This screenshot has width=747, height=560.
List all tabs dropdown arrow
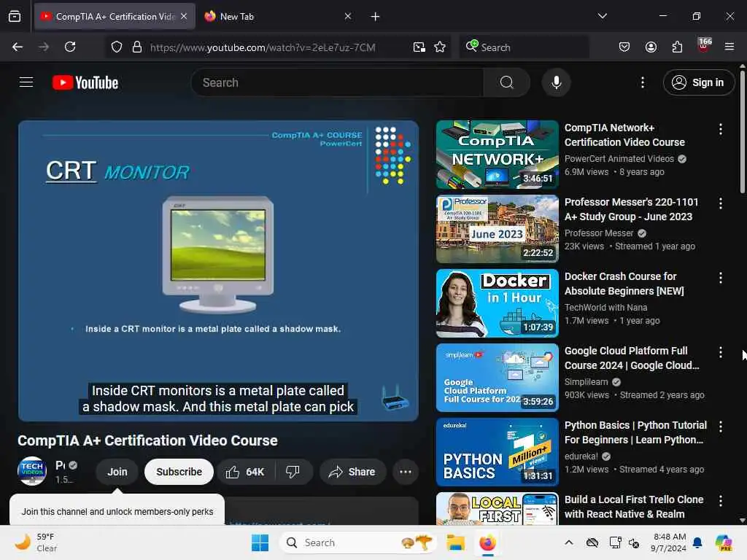(x=602, y=16)
